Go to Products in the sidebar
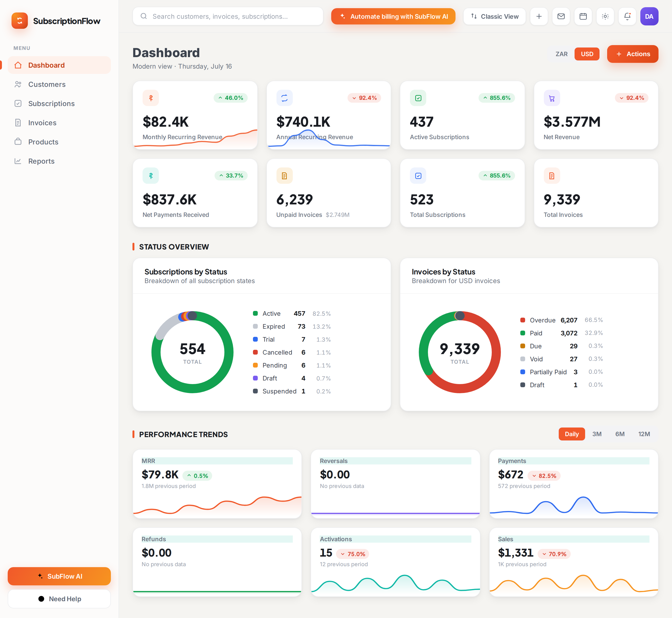 tap(59, 142)
